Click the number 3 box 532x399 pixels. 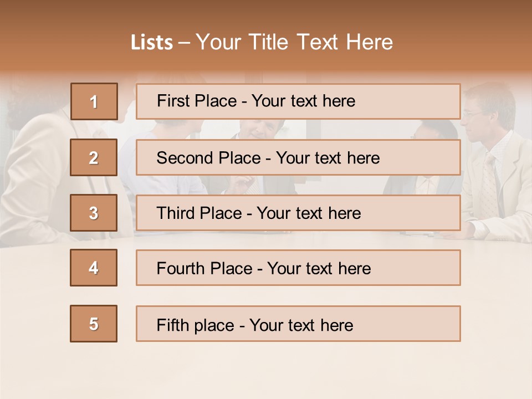click(94, 213)
